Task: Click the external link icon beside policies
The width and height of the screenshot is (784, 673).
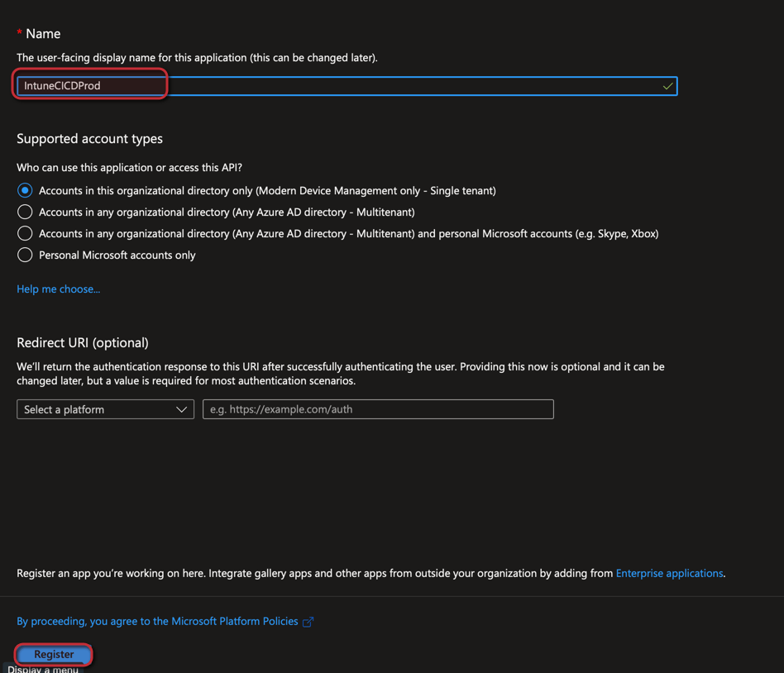Action: point(308,622)
